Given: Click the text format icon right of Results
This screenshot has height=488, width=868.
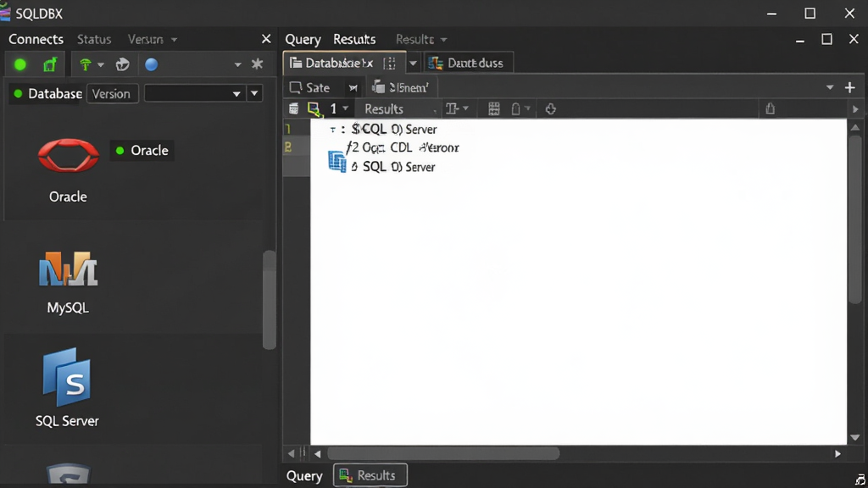Looking at the screenshot, I should [453, 109].
